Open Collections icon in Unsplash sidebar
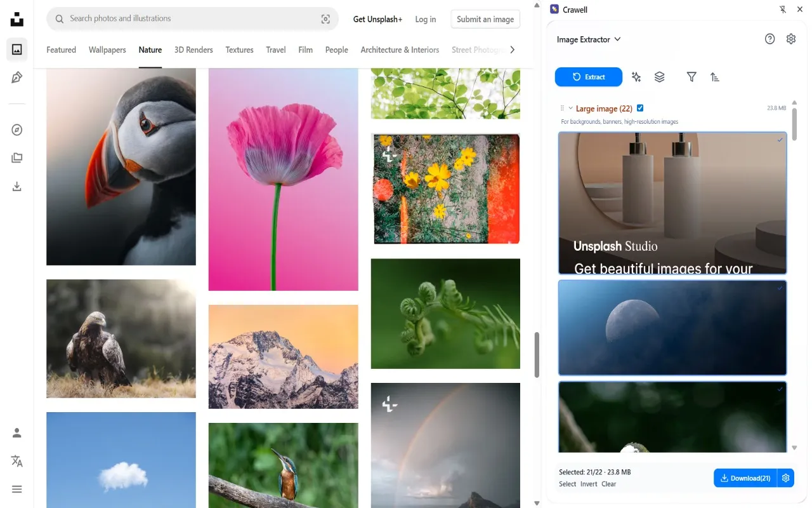 17,158
